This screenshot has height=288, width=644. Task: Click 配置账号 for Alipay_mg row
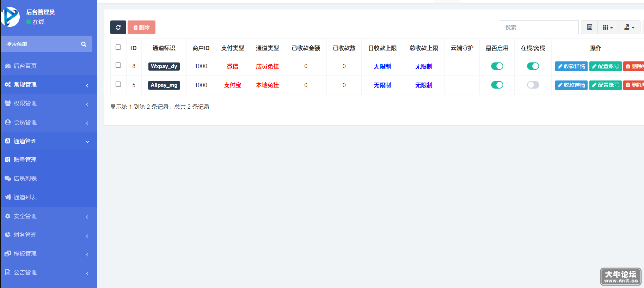pyautogui.click(x=605, y=85)
